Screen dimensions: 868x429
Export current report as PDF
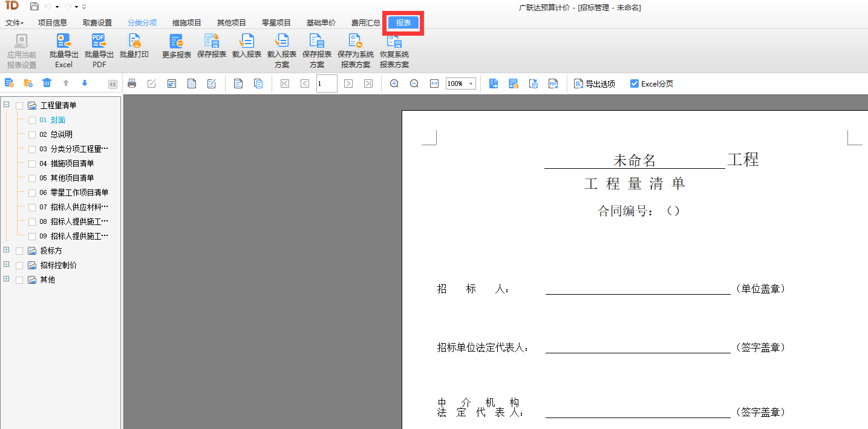click(553, 84)
